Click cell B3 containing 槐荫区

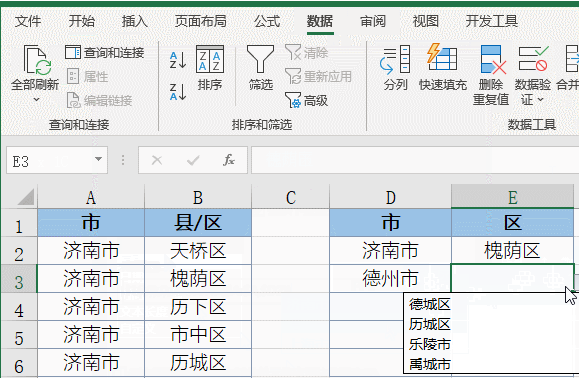pyautogui.click(x=198, y=279)
